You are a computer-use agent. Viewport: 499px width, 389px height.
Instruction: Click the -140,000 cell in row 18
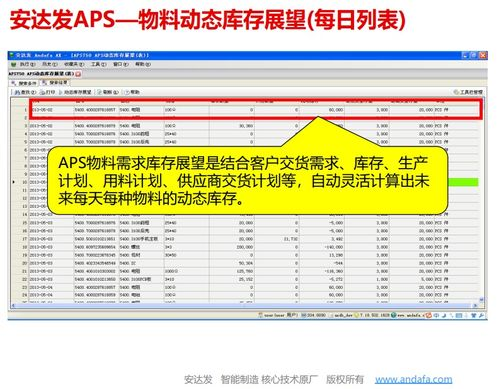(x=322, y=247)
